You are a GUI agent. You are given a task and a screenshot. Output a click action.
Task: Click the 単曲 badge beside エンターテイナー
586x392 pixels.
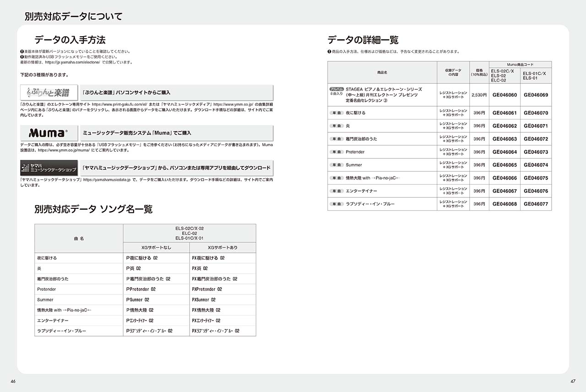(336, 191)
